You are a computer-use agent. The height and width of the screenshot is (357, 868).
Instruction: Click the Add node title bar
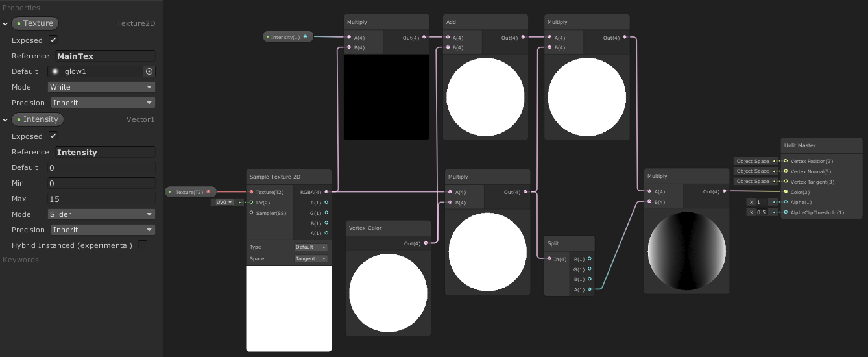pyautogui.click(x=486, y=22)
